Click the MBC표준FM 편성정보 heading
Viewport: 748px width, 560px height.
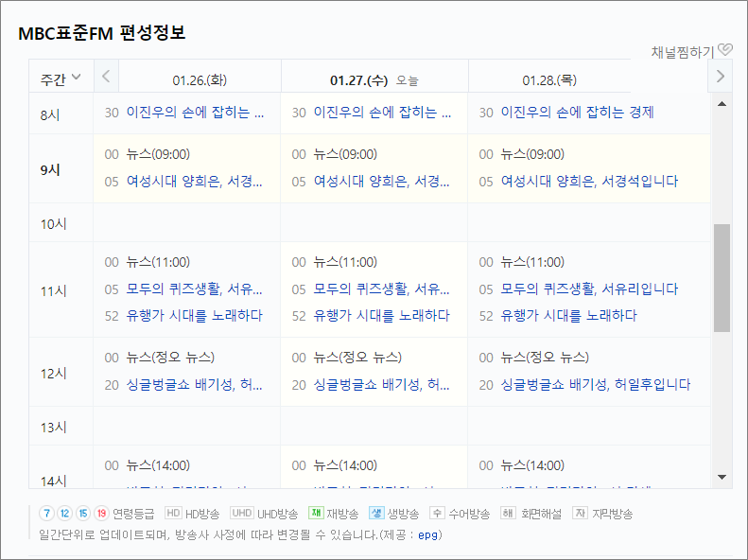pyautogui.click(x=101, y=33)
